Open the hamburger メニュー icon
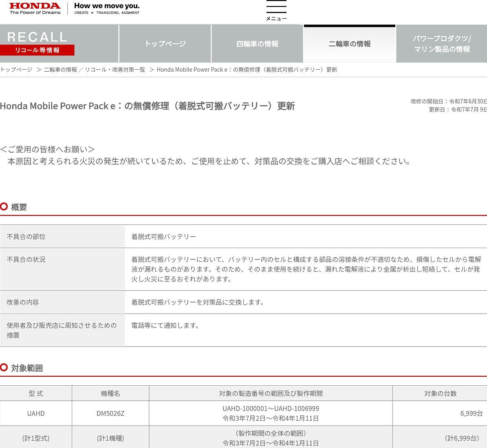The width and height of the screenshot is (487, 448). 276,11
